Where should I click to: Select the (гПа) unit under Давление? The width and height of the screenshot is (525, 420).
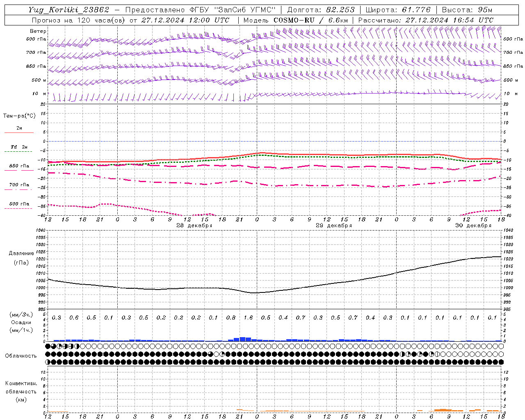tap(21, 263)
